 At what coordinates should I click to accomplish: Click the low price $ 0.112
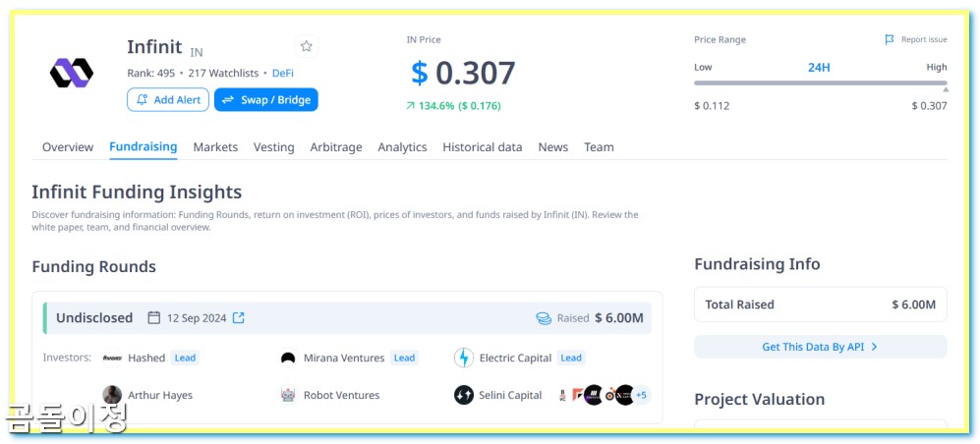pos(712,105)
